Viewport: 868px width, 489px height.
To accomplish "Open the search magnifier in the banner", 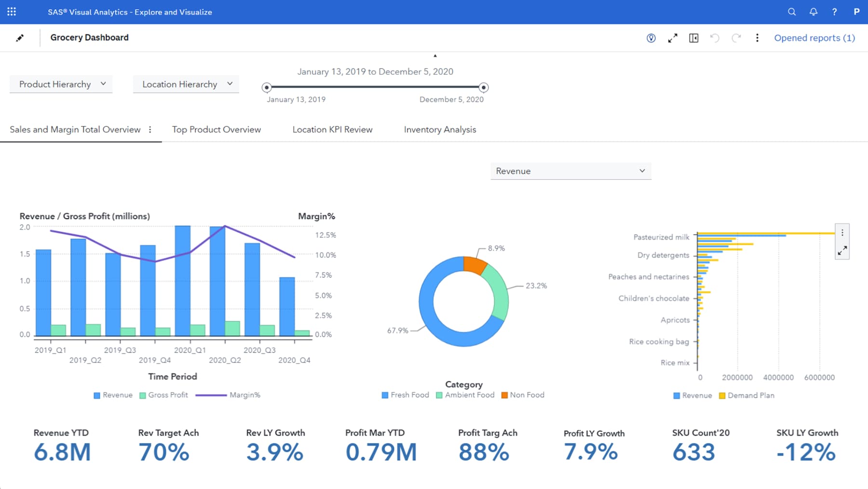I will [791, 12].
